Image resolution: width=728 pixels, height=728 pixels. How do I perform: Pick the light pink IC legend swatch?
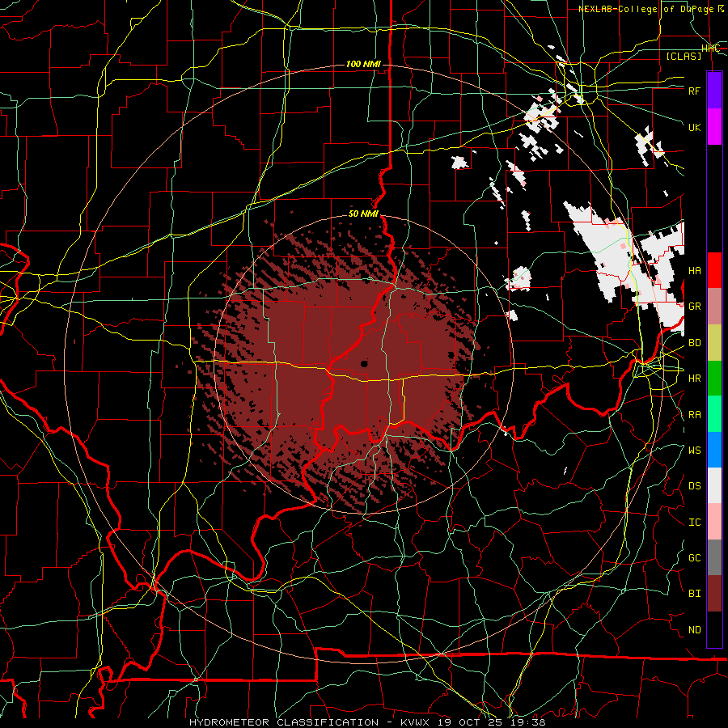[714, 522]
